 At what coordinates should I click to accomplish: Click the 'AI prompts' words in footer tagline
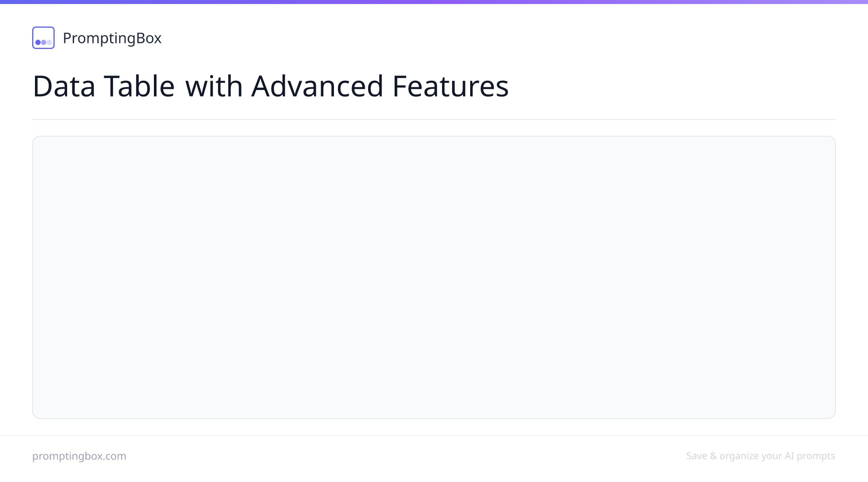[810, 456]
